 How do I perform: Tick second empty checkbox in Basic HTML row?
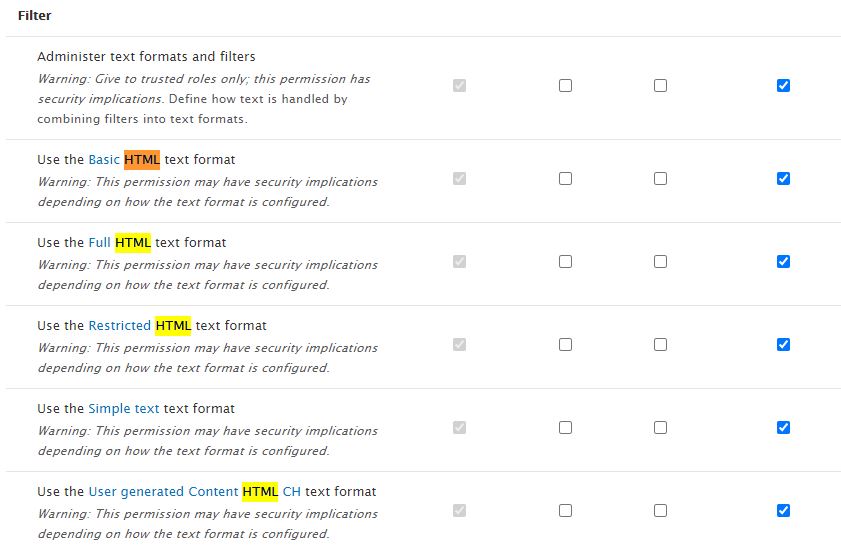pos(660,179)
